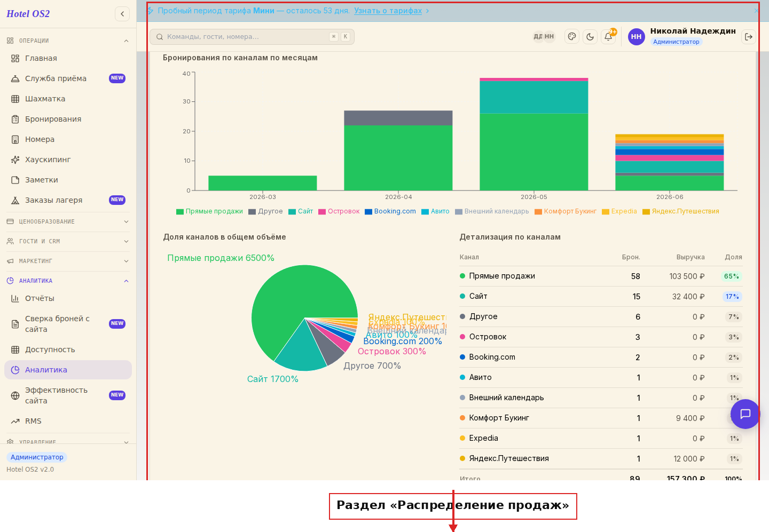Expand the МАРКЕТИНГ section
This screenshot has width=769, height=532.
click(x=68, y=261)
